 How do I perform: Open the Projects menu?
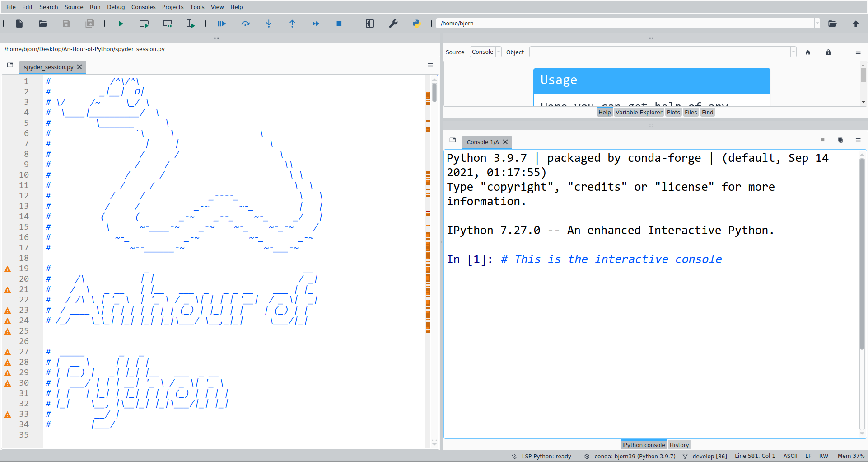click(x=173, y=7)
